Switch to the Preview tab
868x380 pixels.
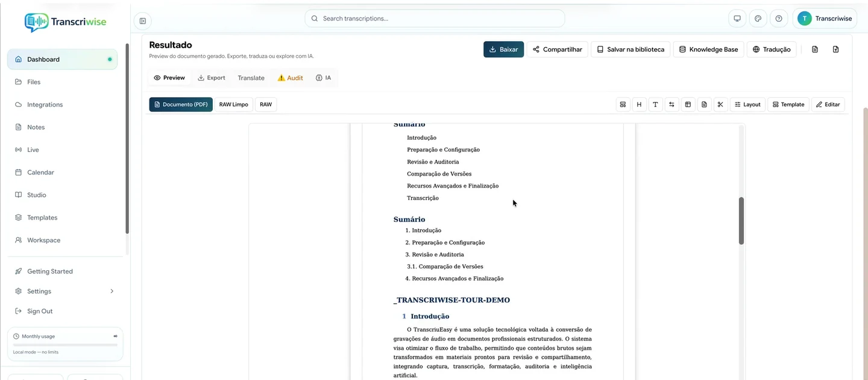169,78
